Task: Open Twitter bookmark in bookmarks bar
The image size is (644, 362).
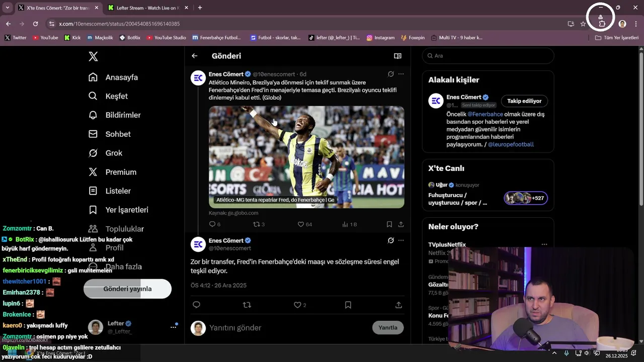Action: click(15, 38)
